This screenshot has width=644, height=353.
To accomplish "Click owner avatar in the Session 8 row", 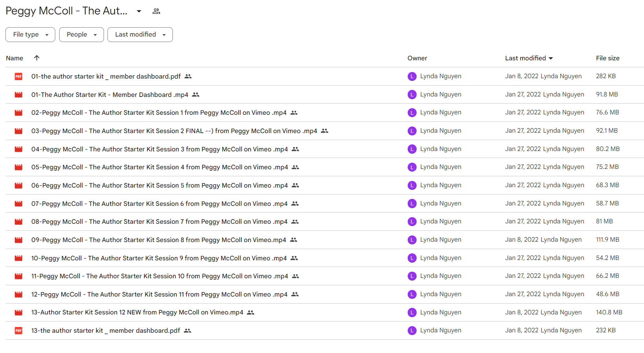I will [x=412, y=240].
